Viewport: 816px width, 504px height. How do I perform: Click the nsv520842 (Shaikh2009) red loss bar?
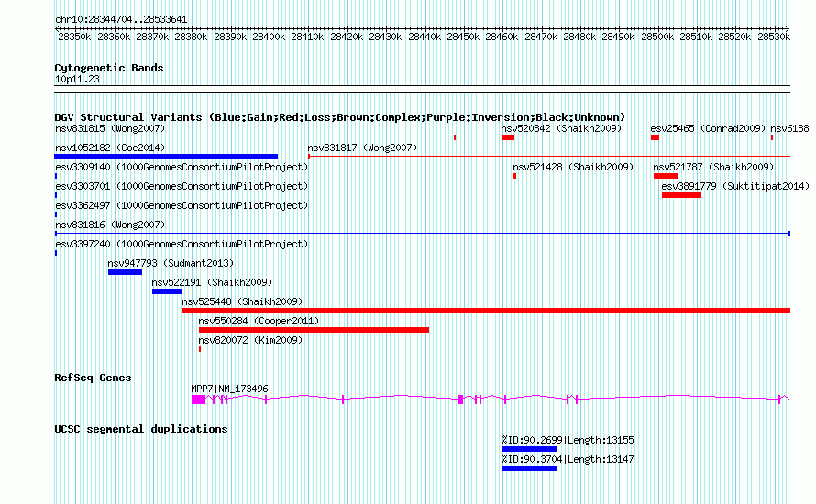(x=508, y=137)
